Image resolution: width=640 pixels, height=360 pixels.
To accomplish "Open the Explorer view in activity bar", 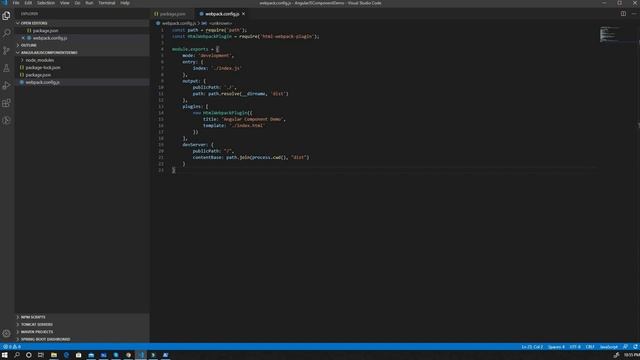I will tap(7, 16).
